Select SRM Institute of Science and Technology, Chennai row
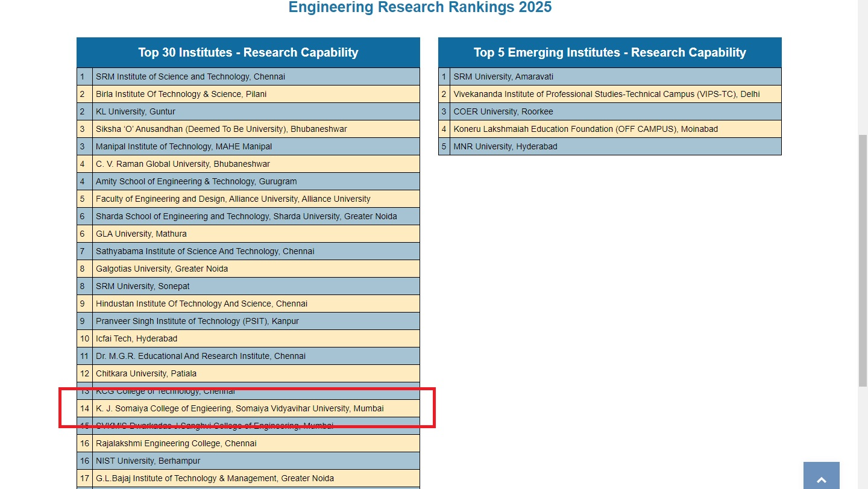Screen dimensions: 868x489 point(248,76)
